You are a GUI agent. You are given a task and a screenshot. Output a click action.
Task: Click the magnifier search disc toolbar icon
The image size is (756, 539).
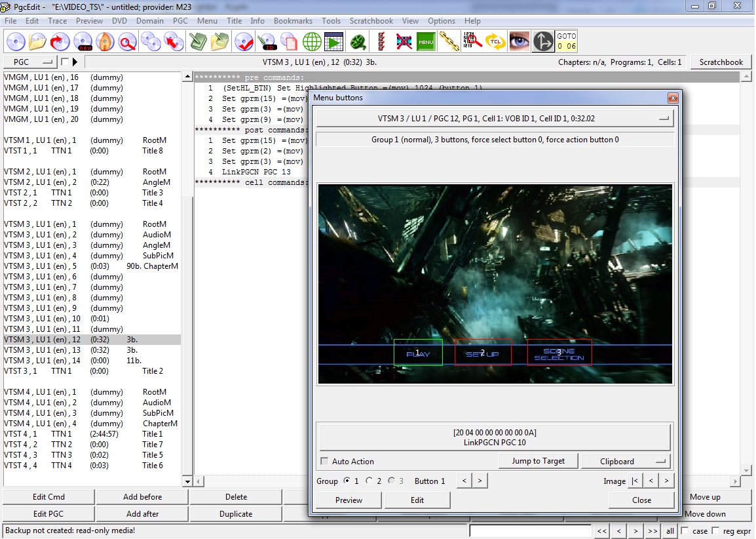click(127, 41)
